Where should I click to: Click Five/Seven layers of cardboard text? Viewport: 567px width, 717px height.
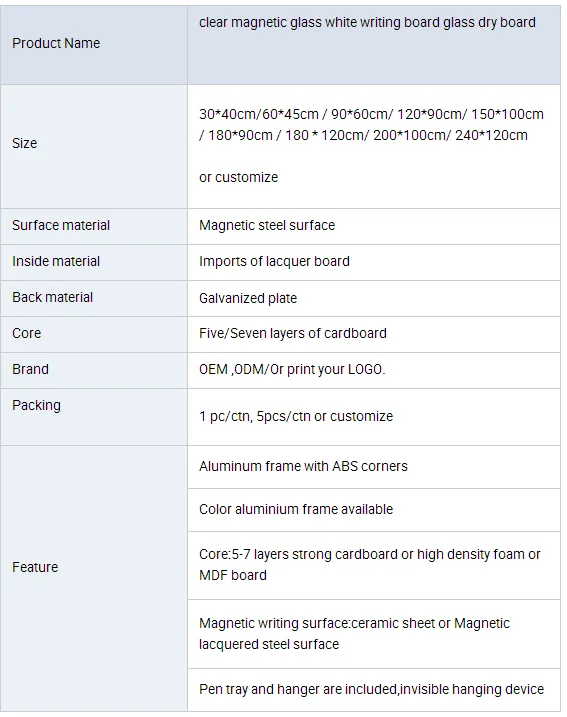click(x=293, y=333)
